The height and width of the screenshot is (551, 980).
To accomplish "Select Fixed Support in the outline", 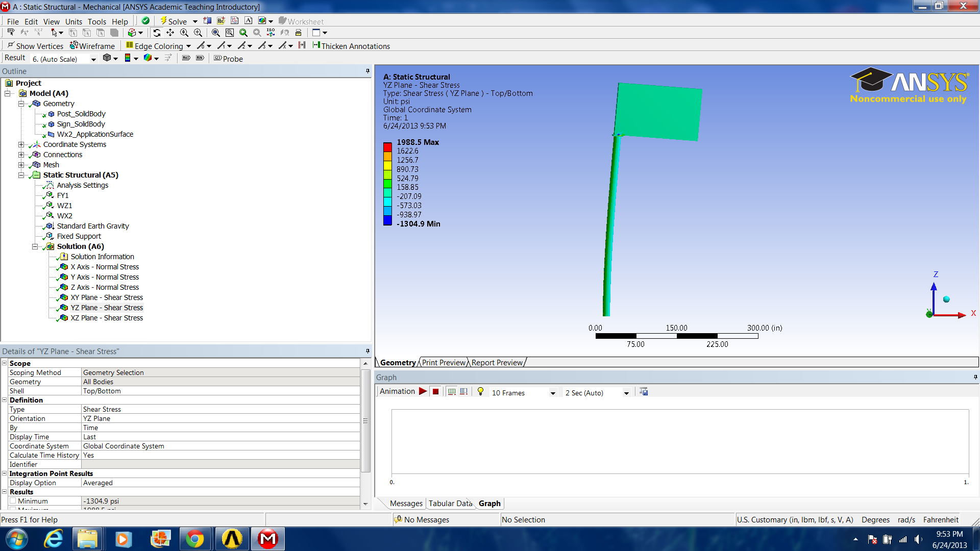I will tap(79, 236).
